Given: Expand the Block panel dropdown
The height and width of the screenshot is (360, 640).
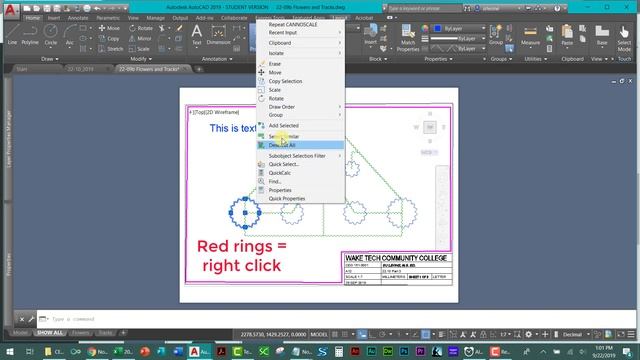Looking at the screenshot, I should tap(378, 59).
